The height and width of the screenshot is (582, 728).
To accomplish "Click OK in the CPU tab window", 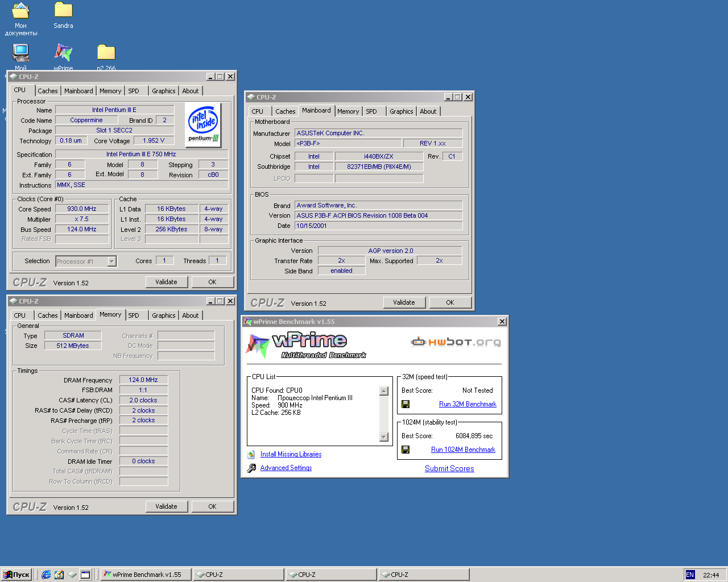I will (x=212, y=282).
